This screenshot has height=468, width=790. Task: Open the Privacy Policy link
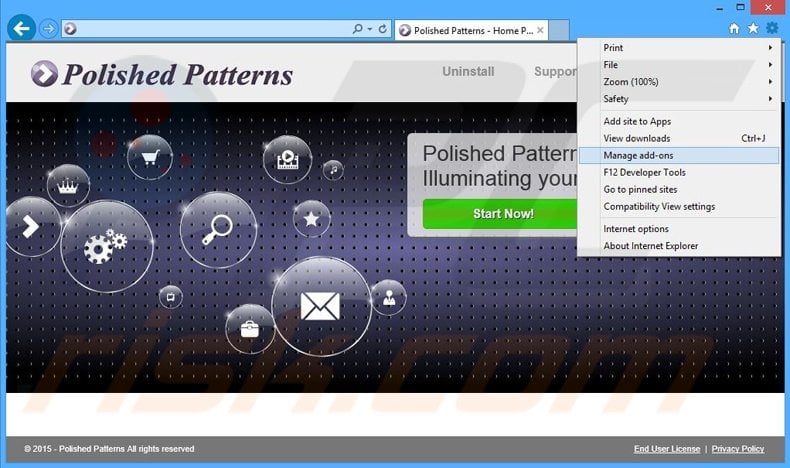tap(738, 449)
